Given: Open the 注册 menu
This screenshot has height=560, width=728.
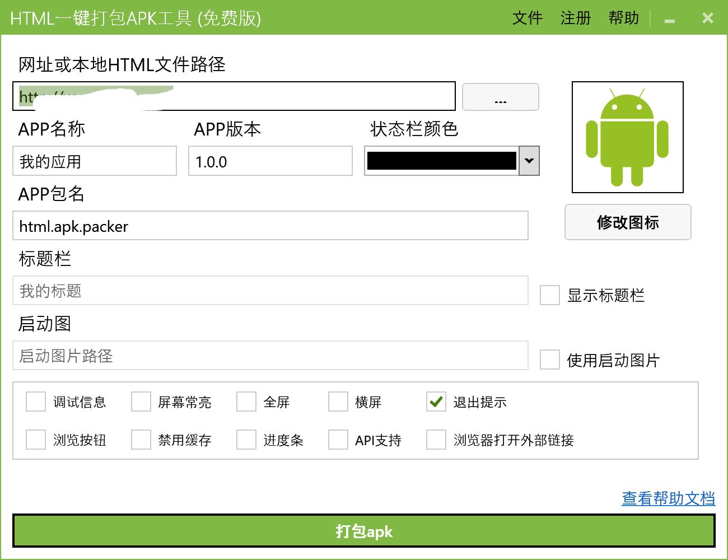Looking at the screenshot, I should click(576, 17).
